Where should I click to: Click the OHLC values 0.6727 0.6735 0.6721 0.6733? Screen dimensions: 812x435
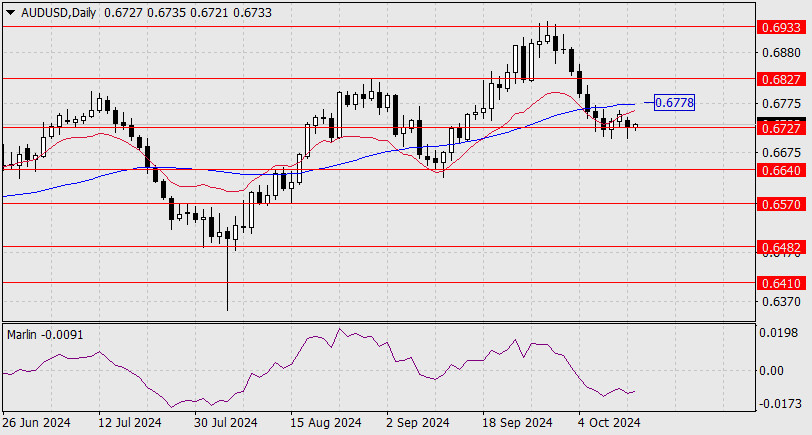tap(187, 13)
